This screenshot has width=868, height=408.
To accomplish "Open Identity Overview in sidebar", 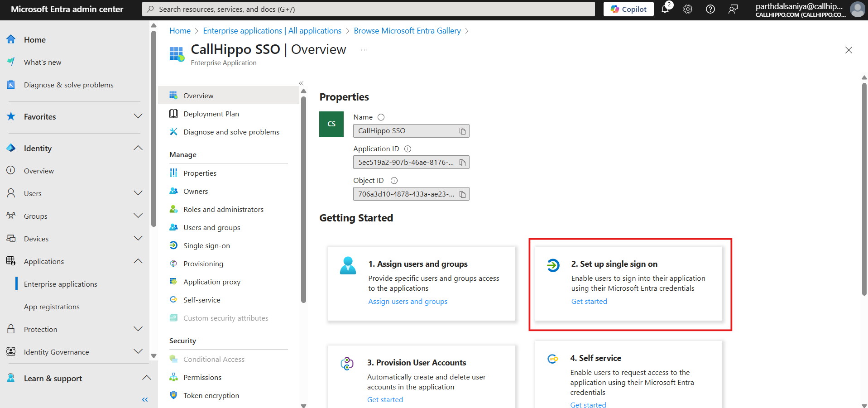I will [x=39, y=171].
